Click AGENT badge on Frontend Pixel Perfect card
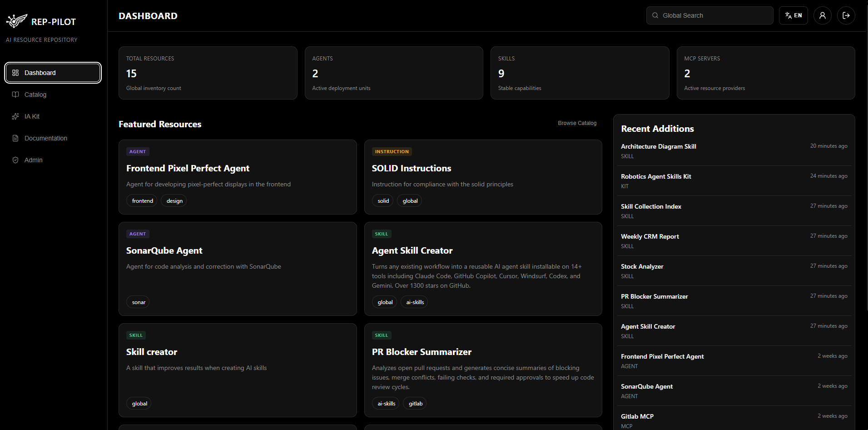868x430 pixels. click(138, 152)
